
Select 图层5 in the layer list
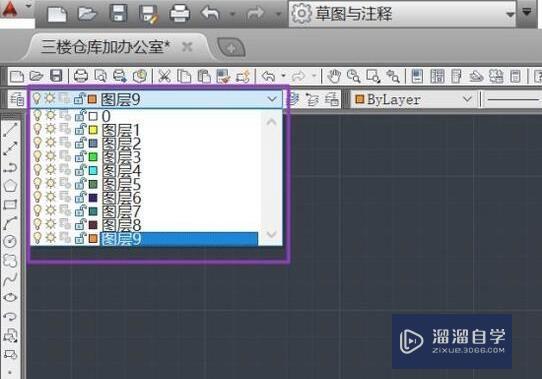click(144, 184)
